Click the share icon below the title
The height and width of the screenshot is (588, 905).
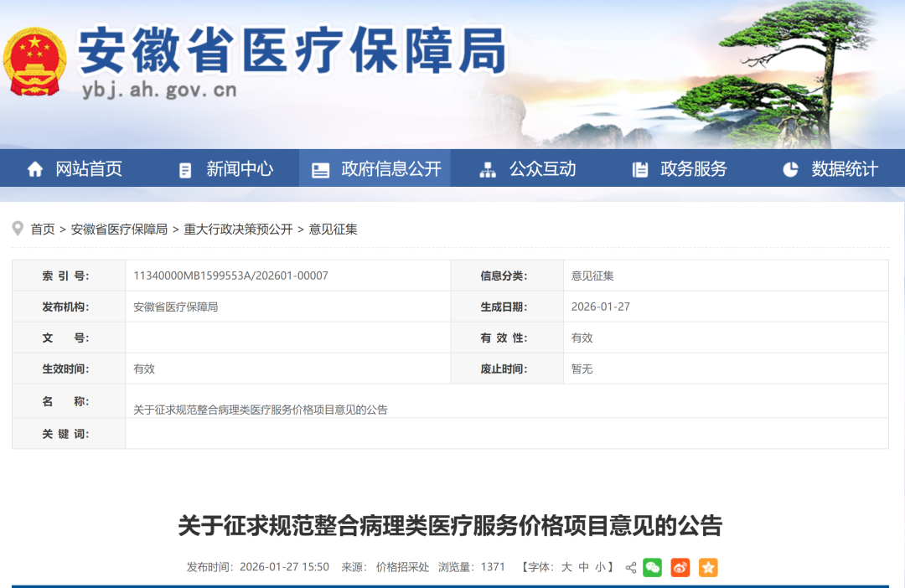click(x=631, y=568)
